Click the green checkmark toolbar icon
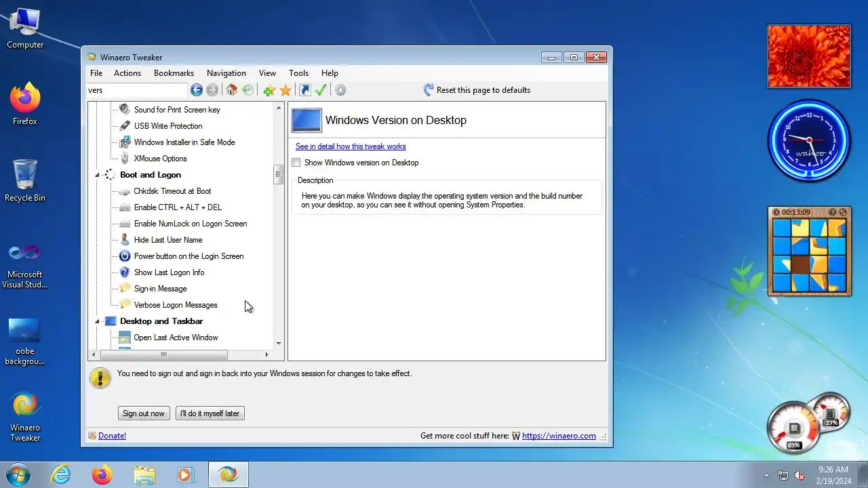The height and width of the screenshot is (488, 868). point(321,90)
